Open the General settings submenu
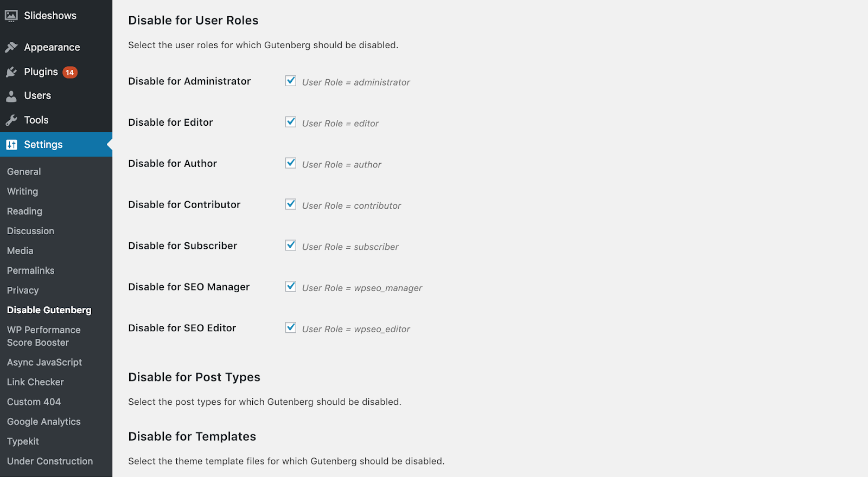The width and height of the screenshot is (868, 477). [24, 172]
